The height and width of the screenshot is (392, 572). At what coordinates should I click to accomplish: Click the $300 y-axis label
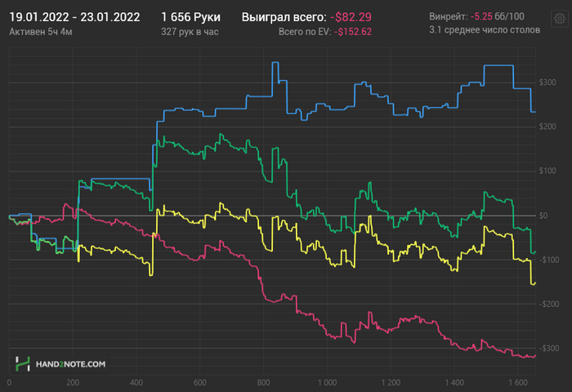[547, 82]
